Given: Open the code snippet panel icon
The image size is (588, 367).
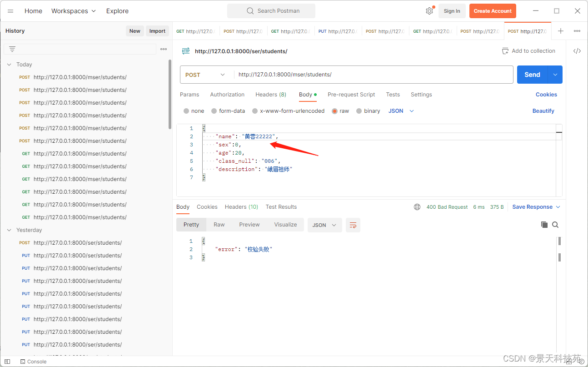Looking at the screenshot, I should coord(577,51).
